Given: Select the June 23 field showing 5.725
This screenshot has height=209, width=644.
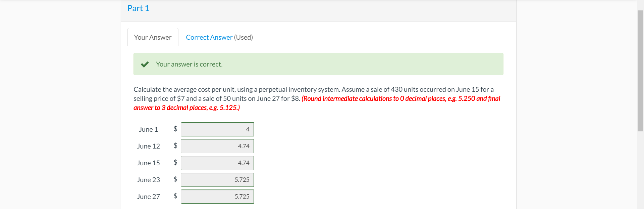Looking at the screenshot, I should pyautogui.click(x=217, y=179).
